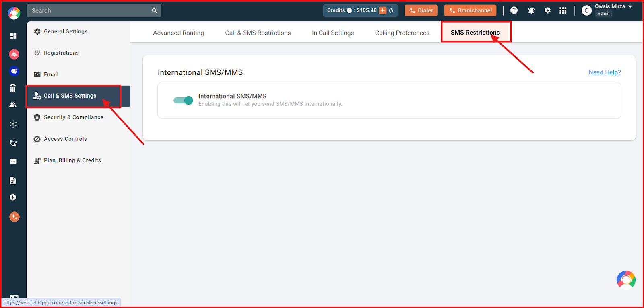The height and width of the screenshot is (308, 644).
Task: Open the reports document icon in left rail
Action: point(13,180)
